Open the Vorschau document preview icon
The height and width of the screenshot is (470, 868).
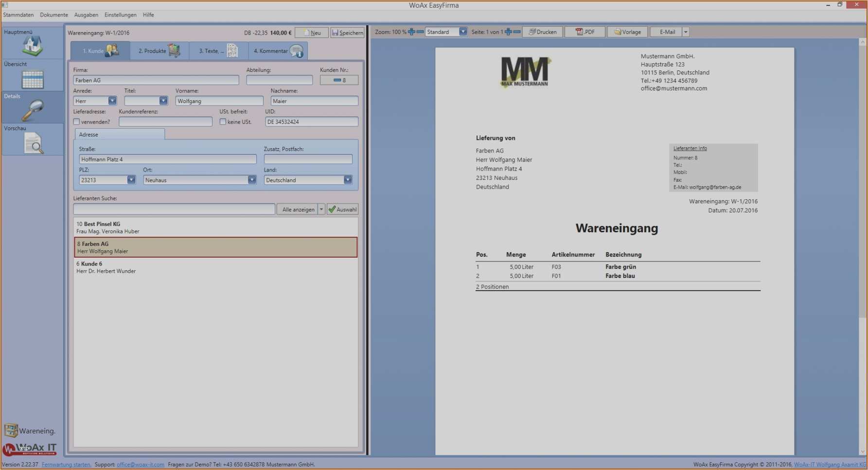click(x=34, y=144)
